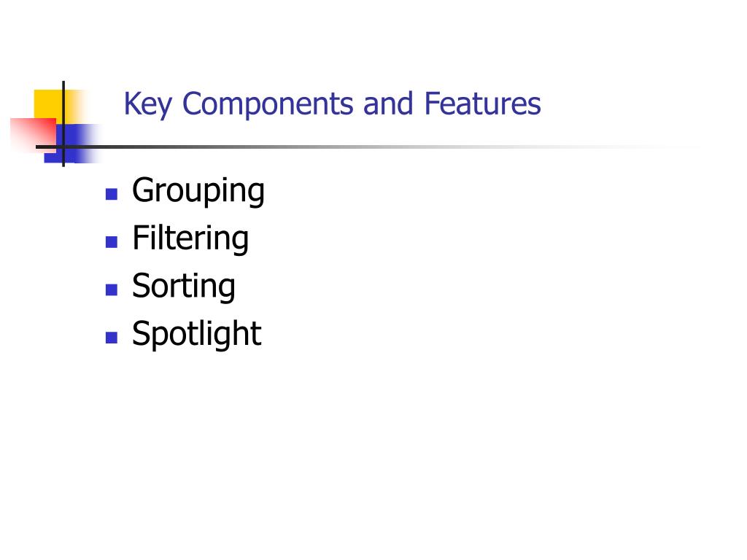
Task: Select the blue gradient square under the title
Action: pos(72,144)
